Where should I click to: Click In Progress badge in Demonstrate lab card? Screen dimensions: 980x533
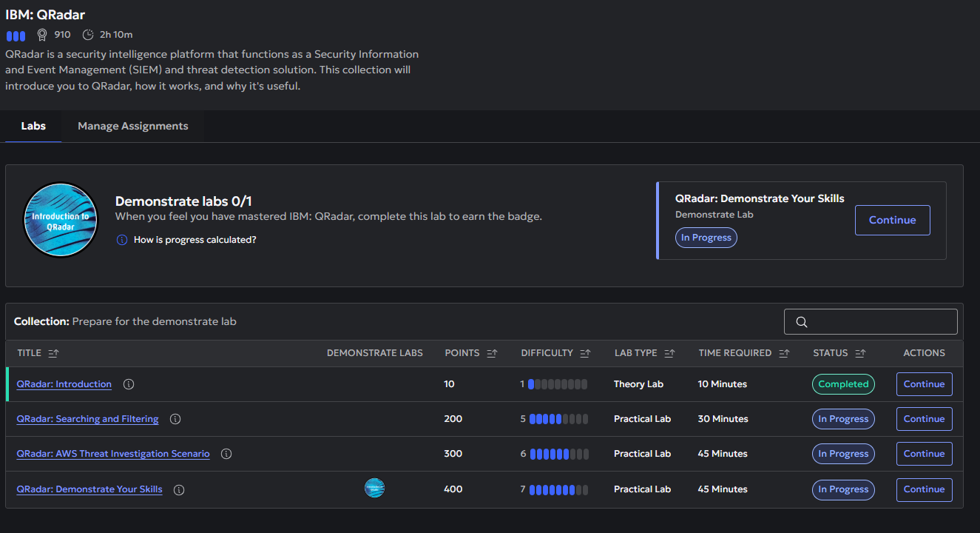pos(706,238)
